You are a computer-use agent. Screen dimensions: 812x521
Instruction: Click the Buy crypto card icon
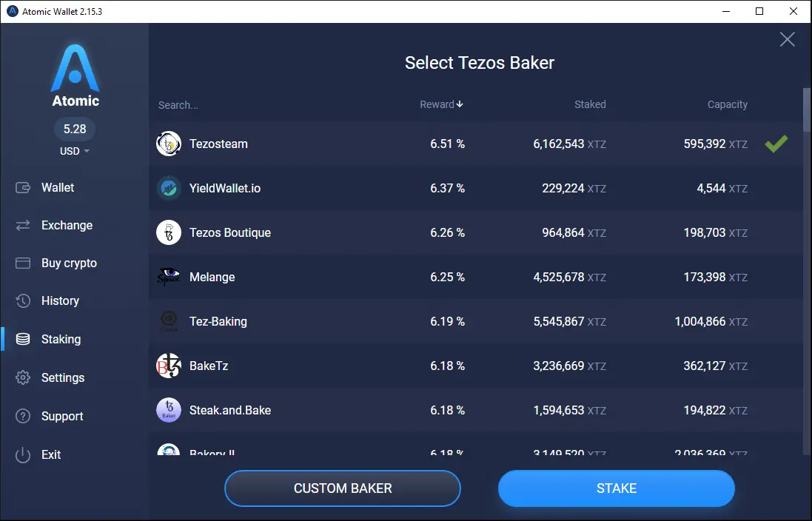click(23, 263)
